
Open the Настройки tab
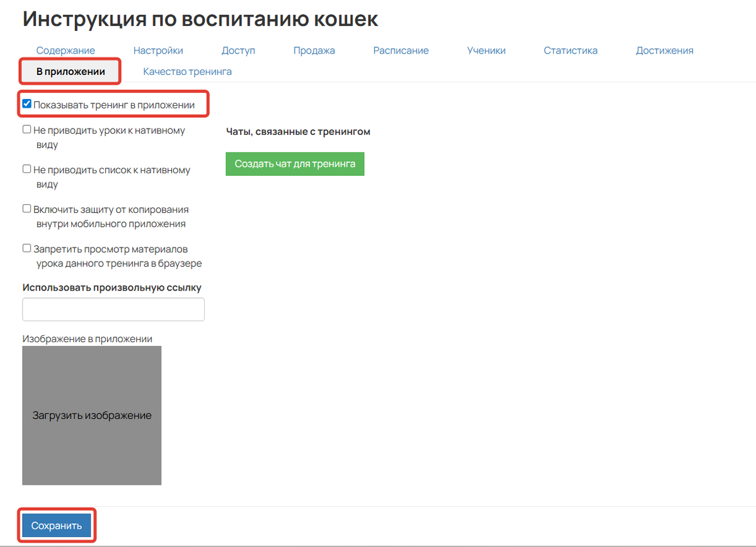pos(158,50)
